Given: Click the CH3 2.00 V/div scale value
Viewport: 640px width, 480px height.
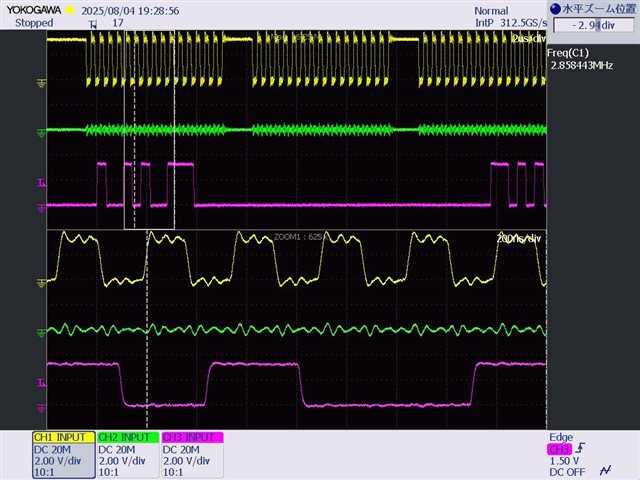Looking at the screenshot, I should point(187,461).
